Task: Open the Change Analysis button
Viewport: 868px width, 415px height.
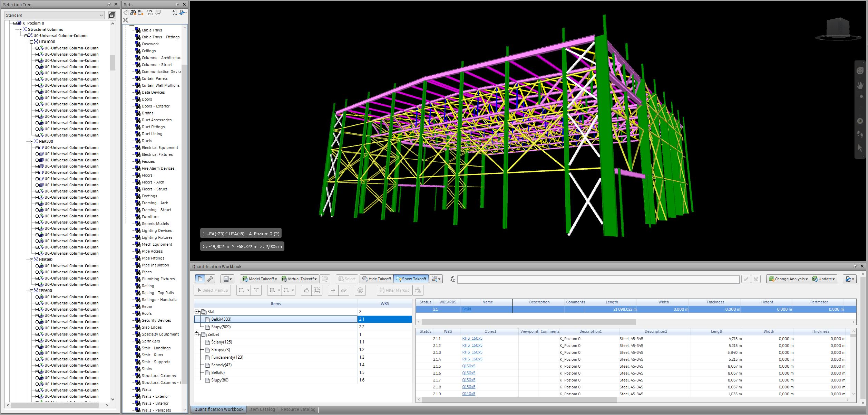Action: coord(788,279)
